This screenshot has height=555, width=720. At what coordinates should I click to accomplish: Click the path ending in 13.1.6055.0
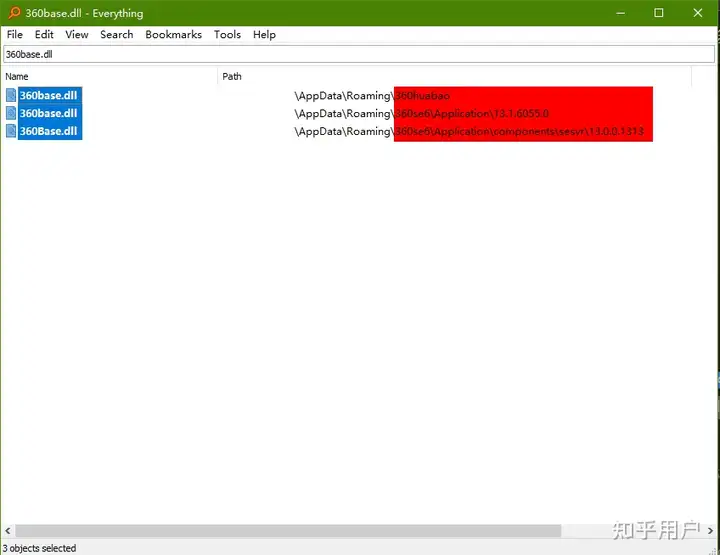click(x=422, y=113)
